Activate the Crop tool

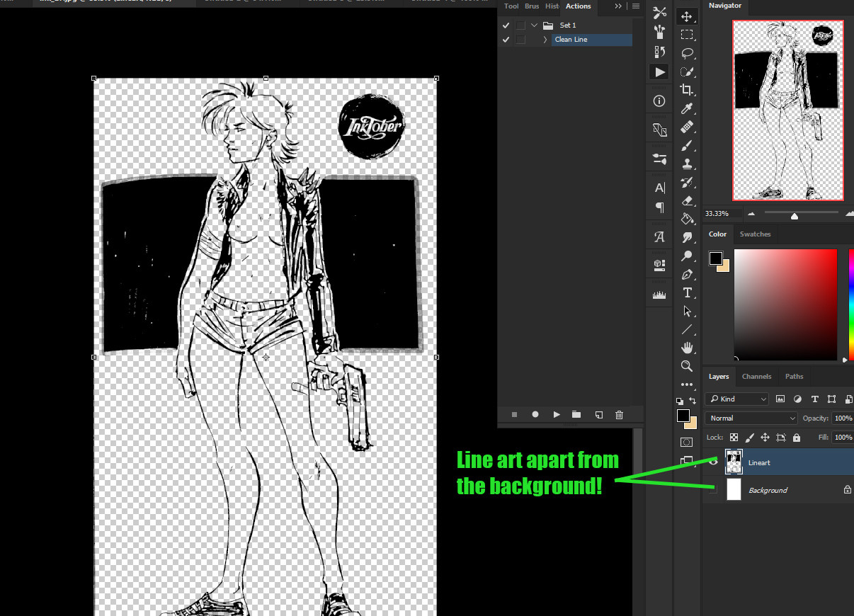click(687, 90)
